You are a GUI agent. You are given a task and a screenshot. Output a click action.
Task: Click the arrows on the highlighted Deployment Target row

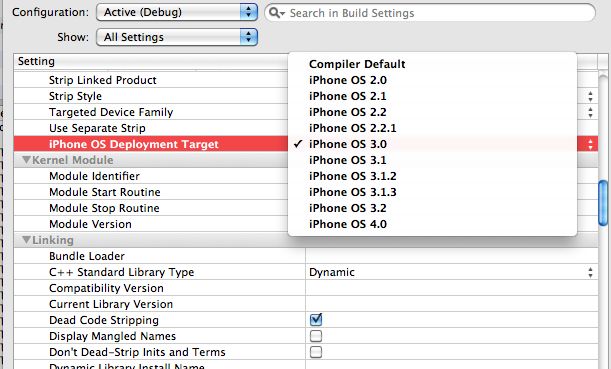pyautogui.click(x=590, y=144)
